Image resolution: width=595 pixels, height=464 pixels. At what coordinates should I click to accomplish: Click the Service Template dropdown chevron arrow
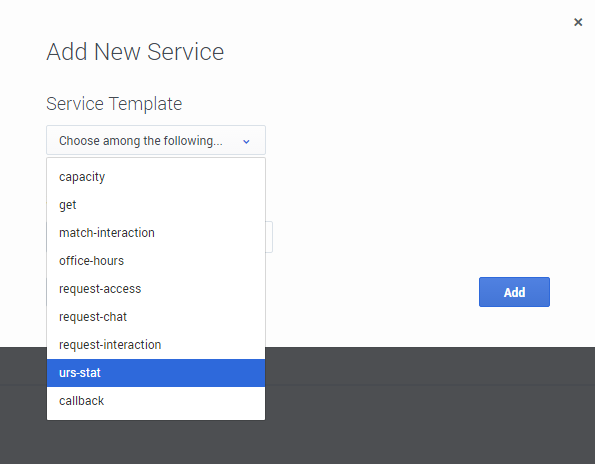coord(246,142)
